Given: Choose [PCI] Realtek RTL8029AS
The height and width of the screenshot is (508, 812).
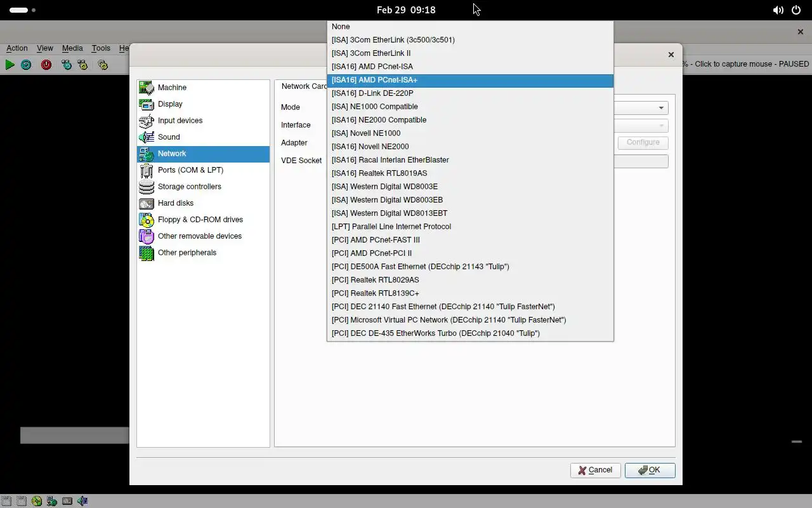Looking at the screenshot, I should click(x=470, y=280).
